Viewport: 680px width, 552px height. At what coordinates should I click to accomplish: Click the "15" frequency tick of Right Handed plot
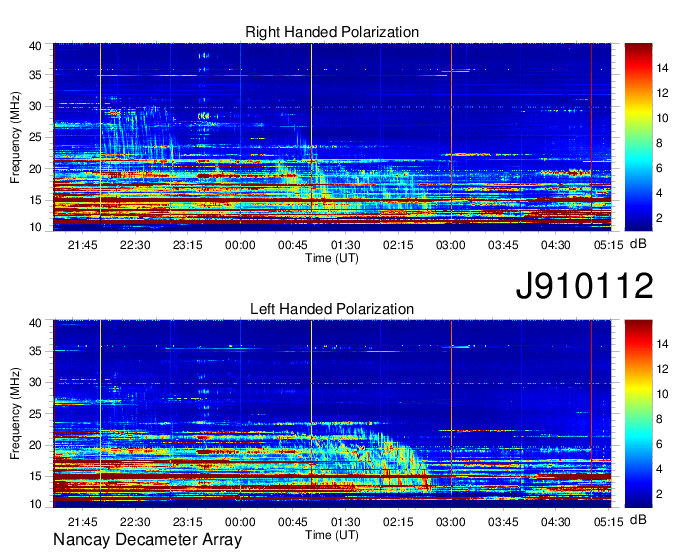(x=35, y=200)
